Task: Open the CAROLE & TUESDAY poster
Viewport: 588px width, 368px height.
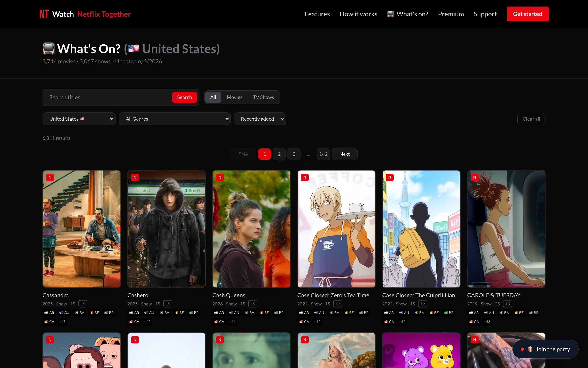Action: (506, 229)
